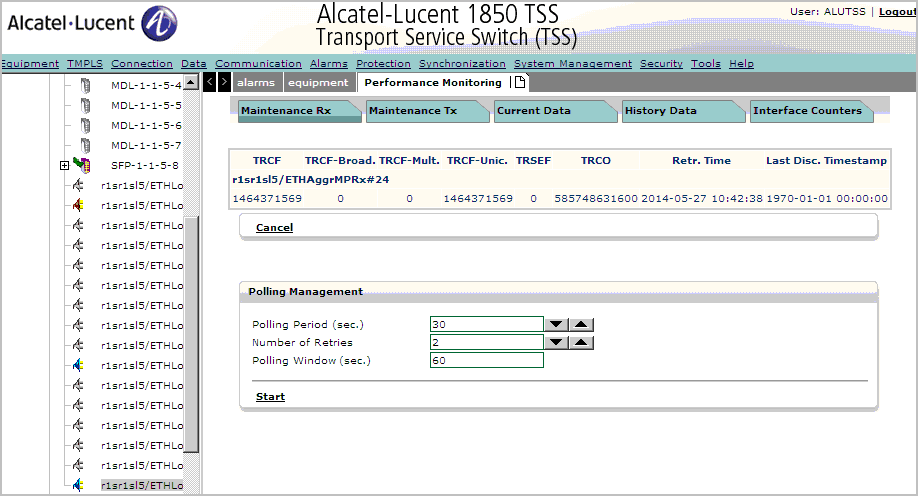Open the Connection menu
918x496 pixels.
pos(142,63)
